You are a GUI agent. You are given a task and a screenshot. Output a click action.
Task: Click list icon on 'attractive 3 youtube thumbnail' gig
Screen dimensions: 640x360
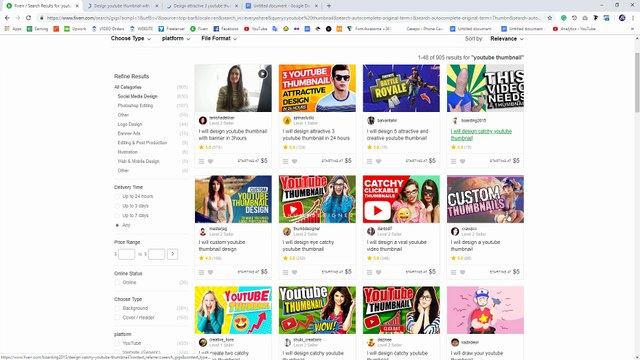285,161
